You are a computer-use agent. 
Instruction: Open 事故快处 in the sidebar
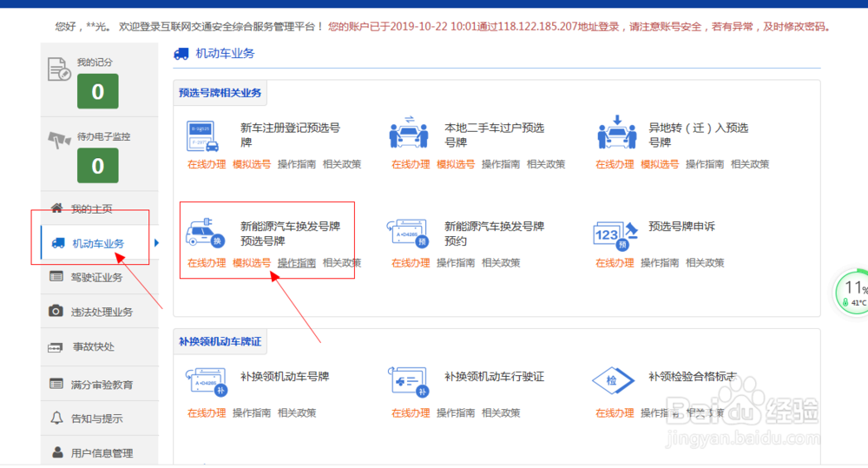93,346
